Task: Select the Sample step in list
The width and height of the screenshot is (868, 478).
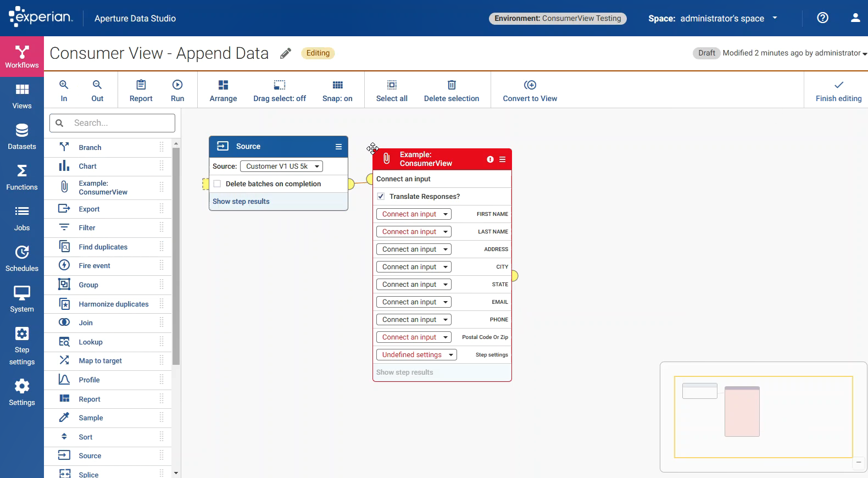Action: [108, 418]
